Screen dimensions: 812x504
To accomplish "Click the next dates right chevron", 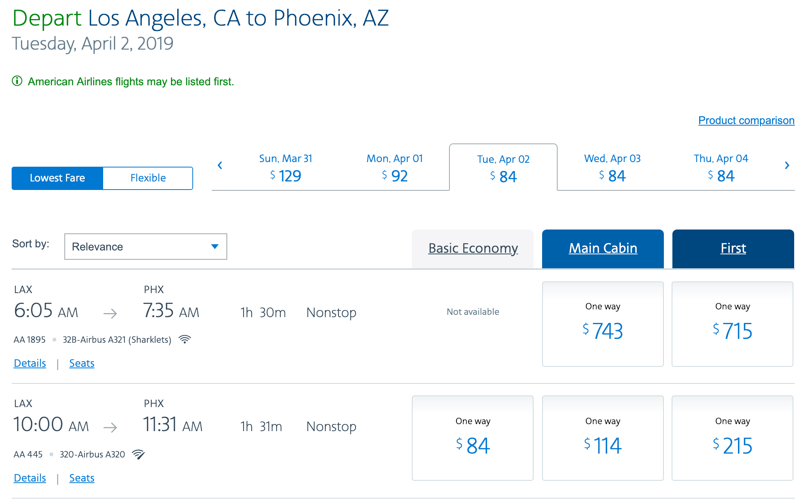I will [787, 166].
